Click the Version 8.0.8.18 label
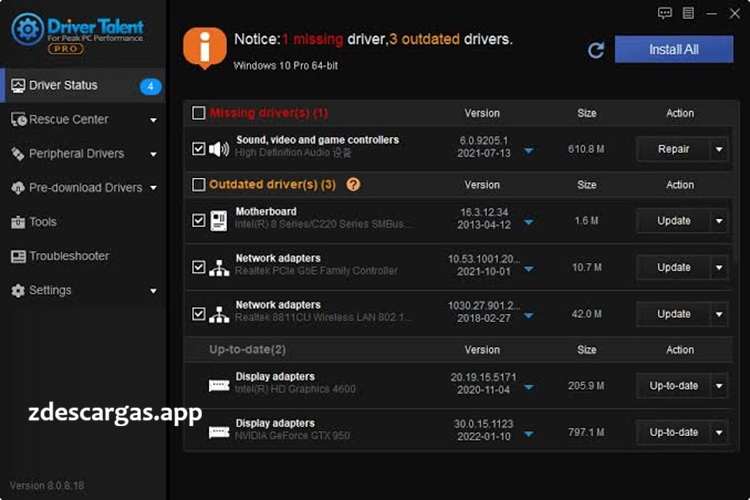The width and height of the screenshot is (750, 500). tap(47, 486)
